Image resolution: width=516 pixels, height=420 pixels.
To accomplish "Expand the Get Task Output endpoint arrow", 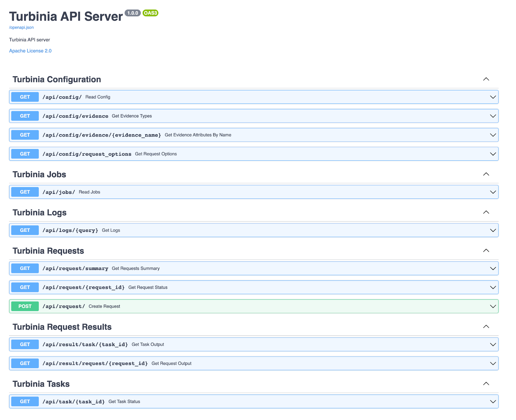I will (493, 345).
